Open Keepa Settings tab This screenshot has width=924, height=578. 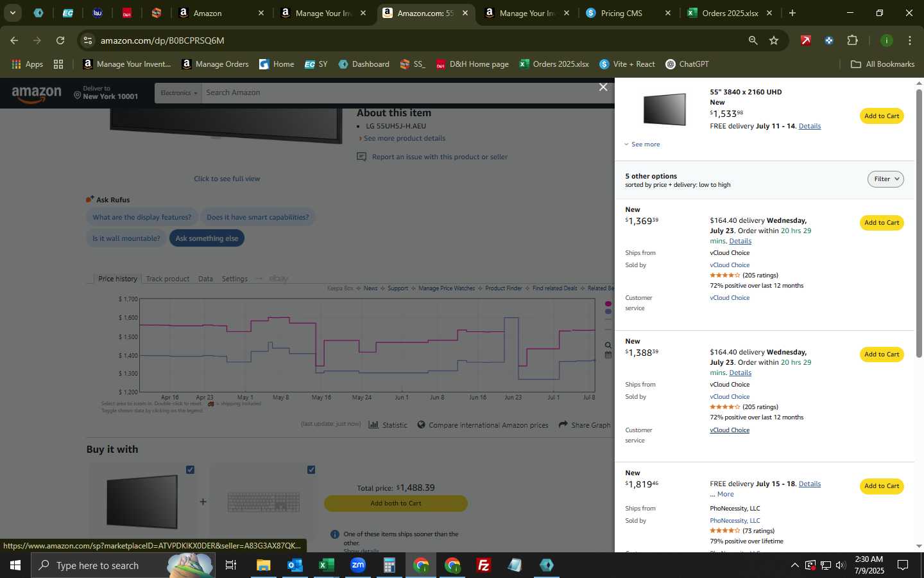coord(234,279)
